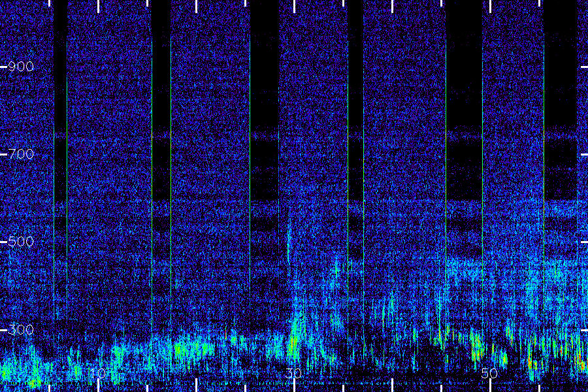Click the 900 frequency axis label
Screen dimensions: 588x392
pos(21,67)
